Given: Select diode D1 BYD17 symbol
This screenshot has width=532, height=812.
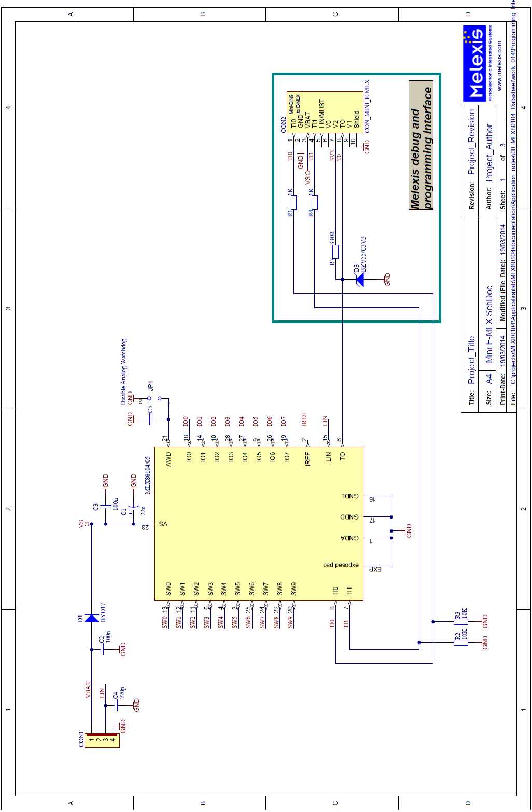Looking at the screenshot, I should [x=91, y=618].
